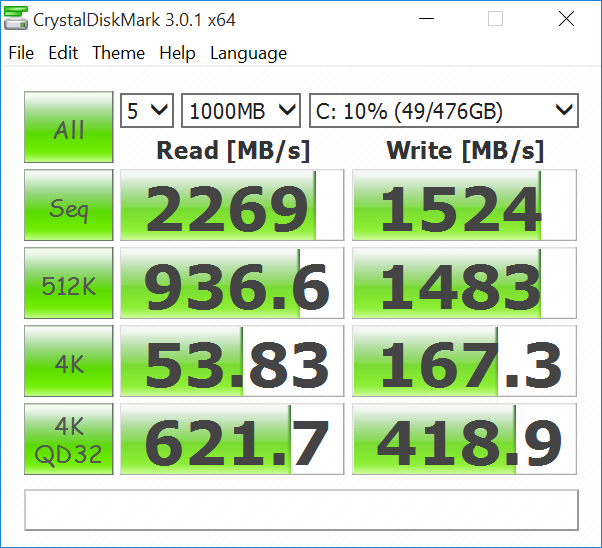Start the 4K QD32 benchmark test
Viewport: 602px width, 548px height.
tap(69, 439)
